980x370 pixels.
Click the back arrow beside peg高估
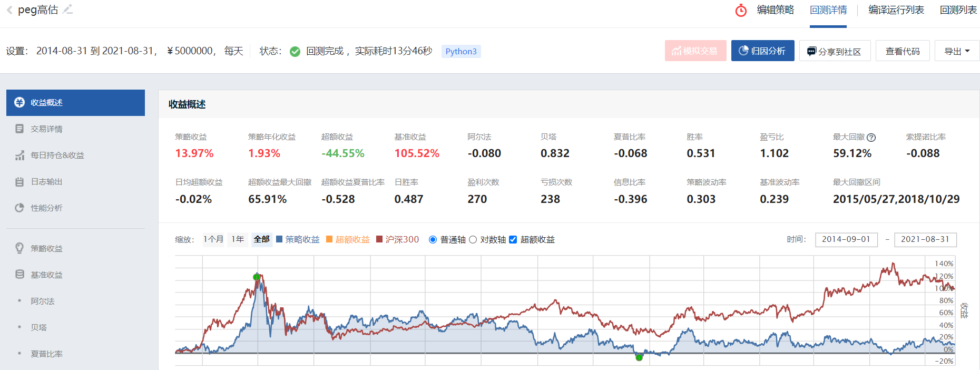pyautogui.click(x=9, y=10)
